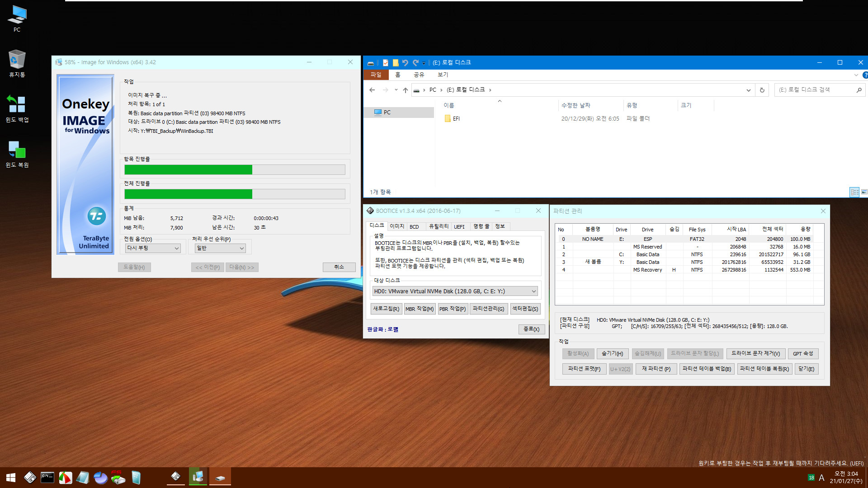868x488 pixels.
Task: Open the power option dropdown showing 다시 부팅
Action: click(x=153, y=248)
